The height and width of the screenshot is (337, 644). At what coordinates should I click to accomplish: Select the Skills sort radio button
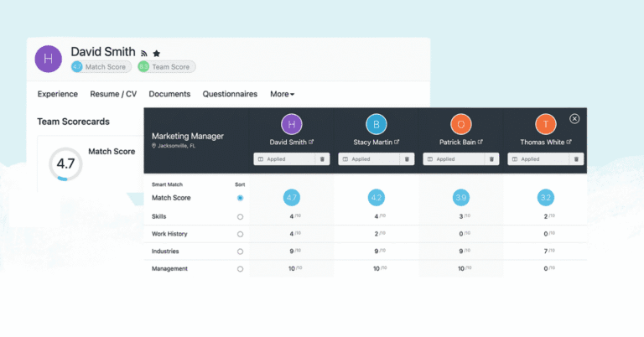coord(241,216)
